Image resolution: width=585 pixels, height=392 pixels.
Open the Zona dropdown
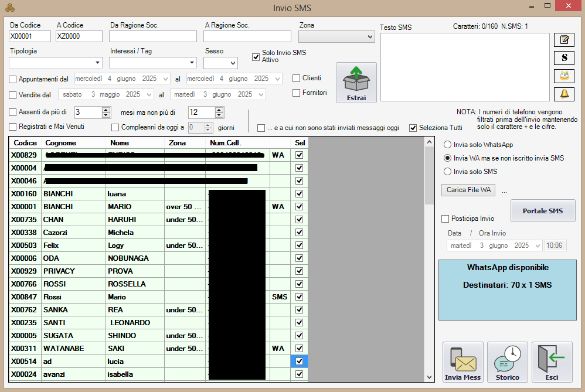(336, 37)
